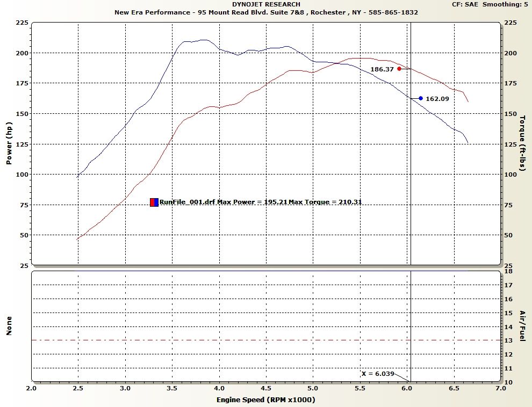The width and height of the screenshot is (532, 407).
Task: Select the blue data point labeled 162.09
Action: [420, 97]
